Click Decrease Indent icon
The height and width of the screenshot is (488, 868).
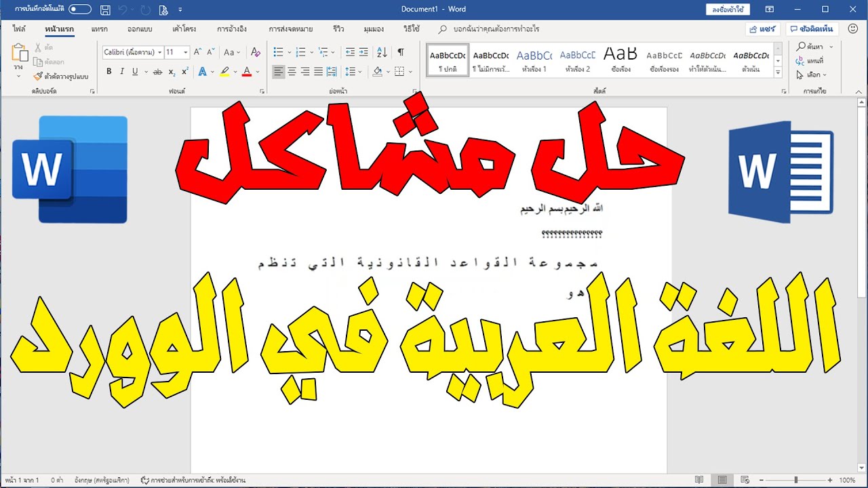350,52
